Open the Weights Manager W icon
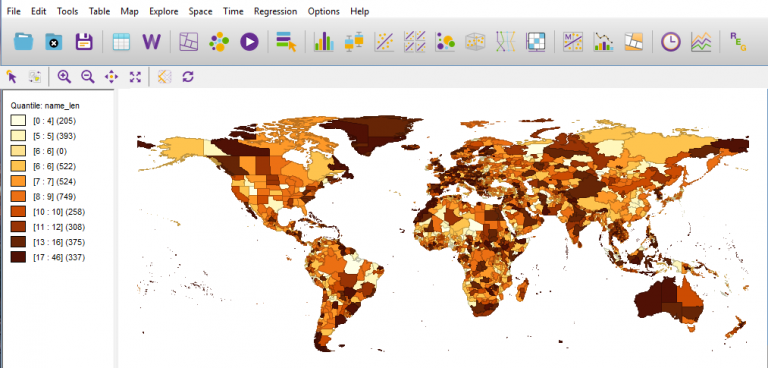 coord(151,42)
